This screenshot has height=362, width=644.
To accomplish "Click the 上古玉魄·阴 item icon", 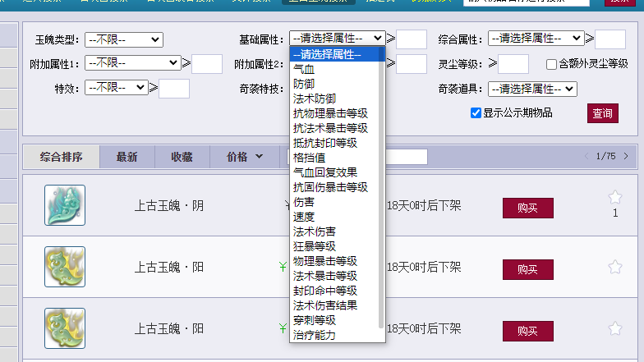I will click(x=65, y=205).
